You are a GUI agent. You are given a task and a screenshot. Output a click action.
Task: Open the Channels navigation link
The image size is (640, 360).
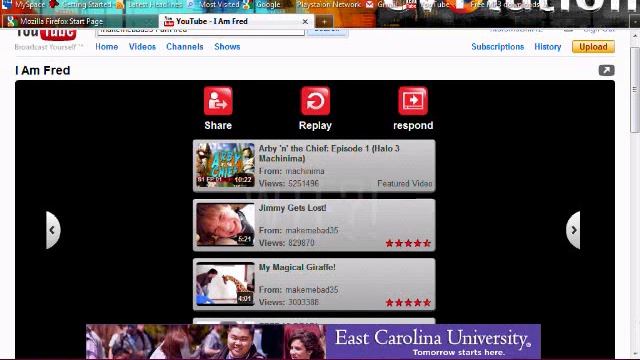(x=184, y=47)
